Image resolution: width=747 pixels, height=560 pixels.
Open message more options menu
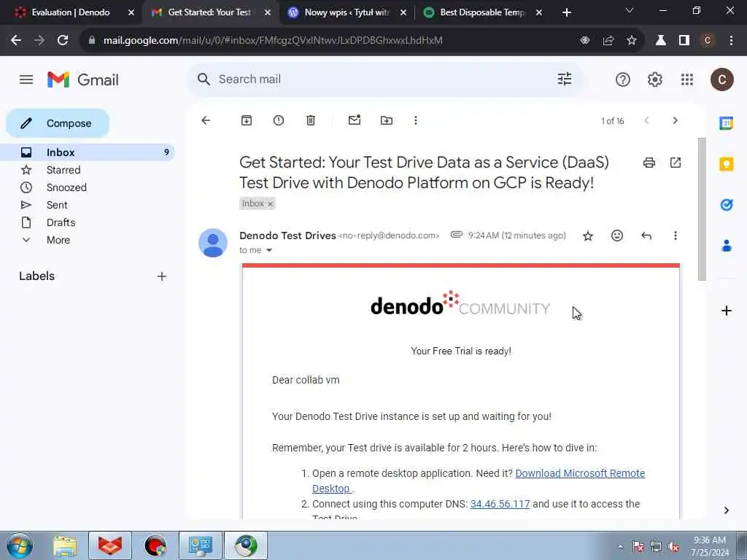point(675,236)
